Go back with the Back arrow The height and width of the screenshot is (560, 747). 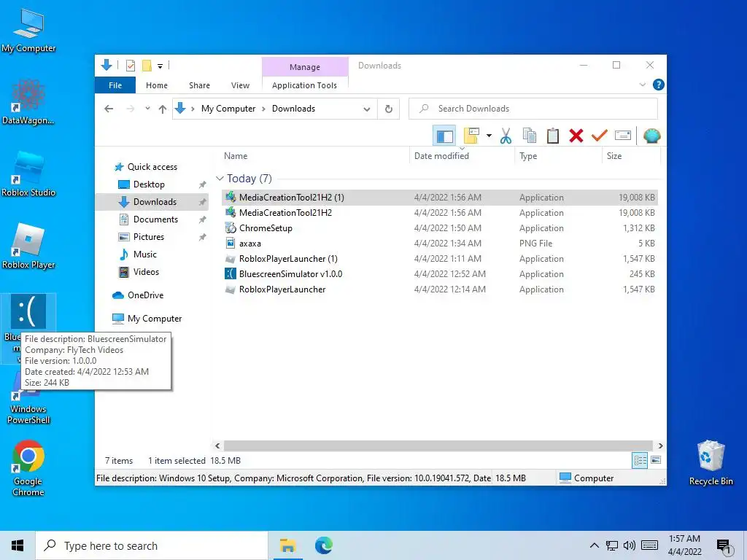[x=109, y=109]
